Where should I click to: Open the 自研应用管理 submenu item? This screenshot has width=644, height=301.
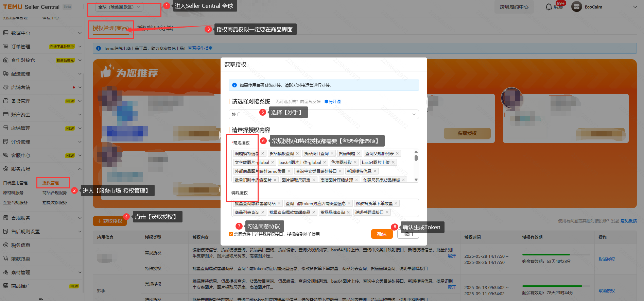pos(15,183)
